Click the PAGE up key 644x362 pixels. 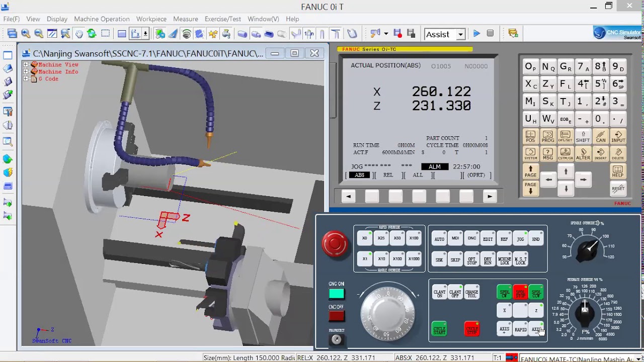pos(530,171)
